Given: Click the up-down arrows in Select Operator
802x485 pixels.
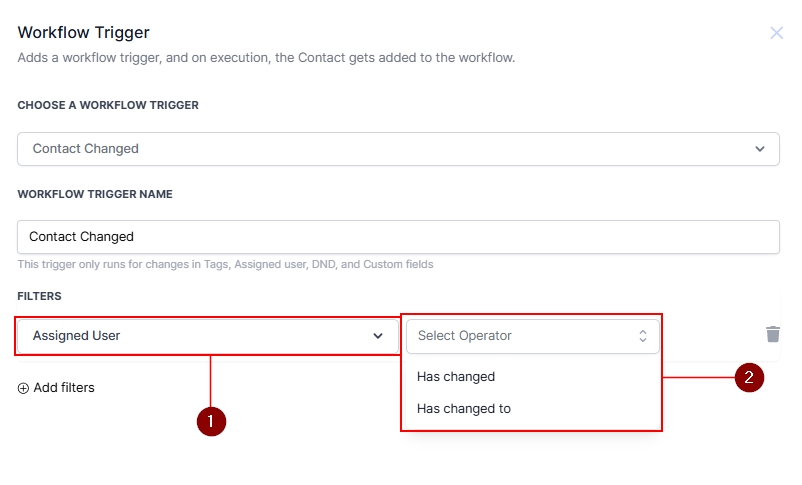Looking at the screenshot, I should (x=643, y=336).
